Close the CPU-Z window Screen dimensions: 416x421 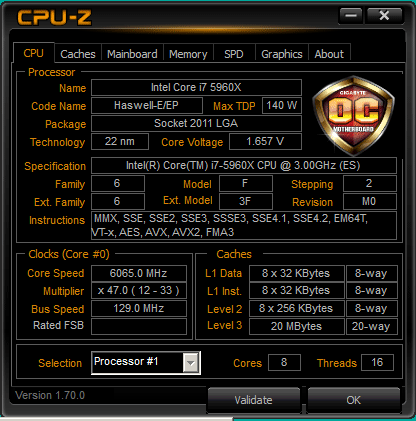tap(384, 15)
